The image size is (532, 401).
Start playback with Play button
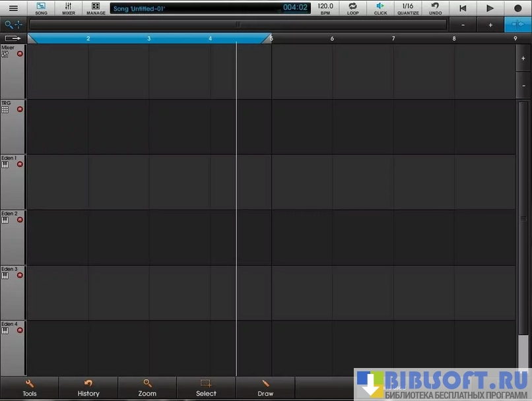(490, 9)
